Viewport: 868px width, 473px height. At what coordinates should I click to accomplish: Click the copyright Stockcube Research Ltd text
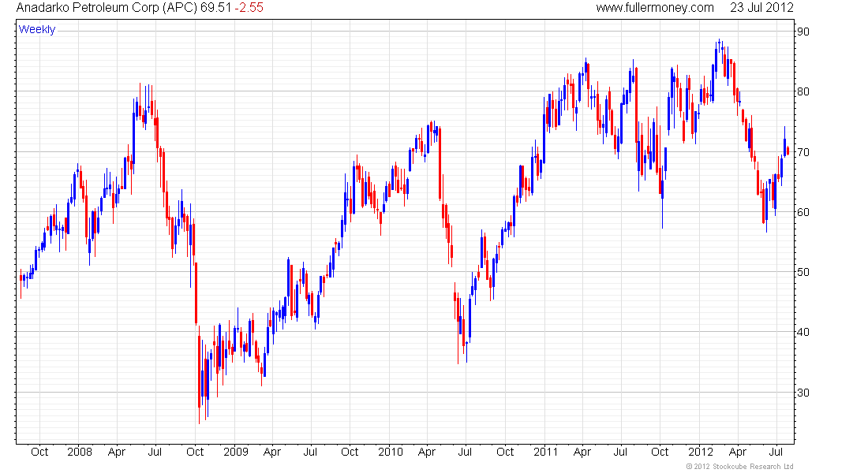(x=739, y=467)
